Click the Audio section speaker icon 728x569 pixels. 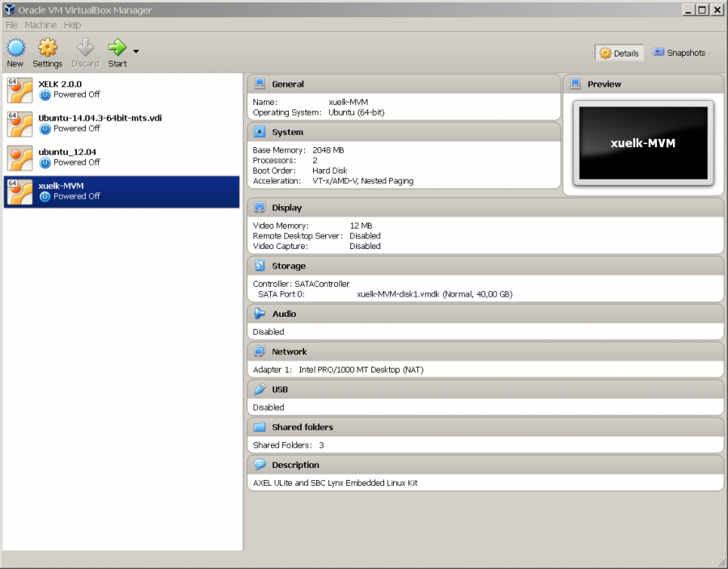[260, 314]
